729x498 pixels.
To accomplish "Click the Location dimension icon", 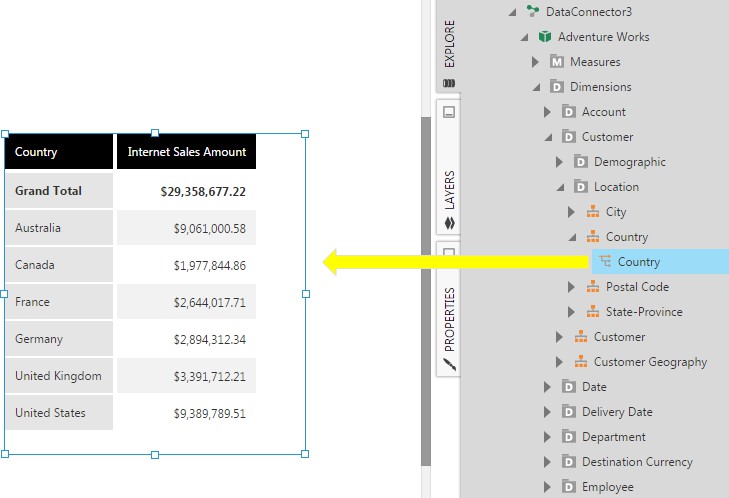I will pos(580,187).
